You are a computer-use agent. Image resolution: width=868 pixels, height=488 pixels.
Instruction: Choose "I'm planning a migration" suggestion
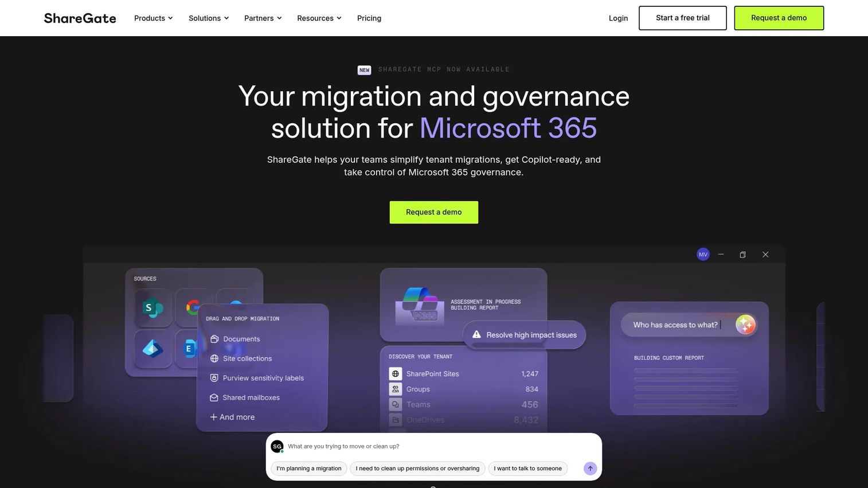(309, 469)
